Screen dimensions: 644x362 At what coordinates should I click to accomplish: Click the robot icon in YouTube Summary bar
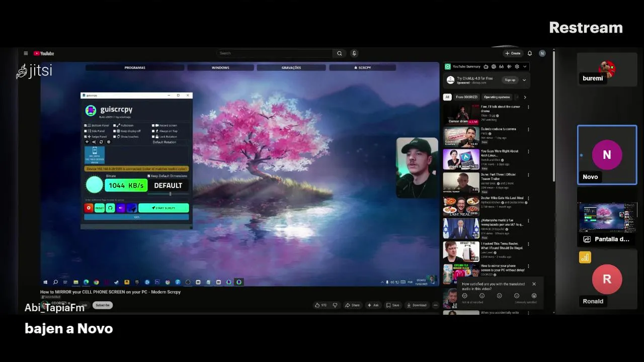point(486,66)
